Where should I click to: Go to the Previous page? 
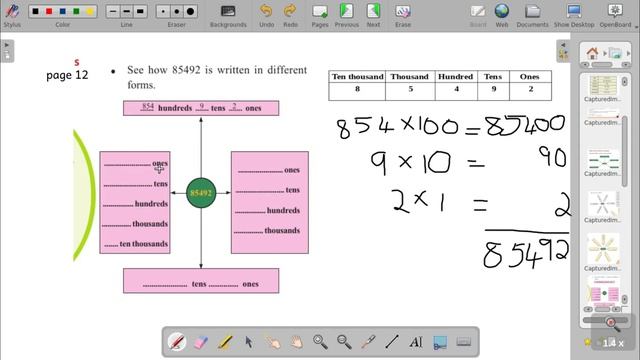click(347, 15)
